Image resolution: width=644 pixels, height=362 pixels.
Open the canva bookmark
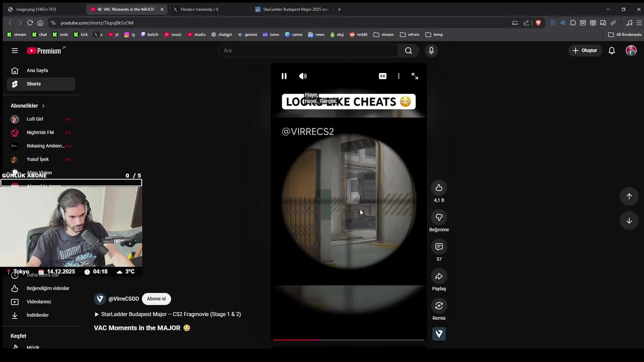point(293,35)
